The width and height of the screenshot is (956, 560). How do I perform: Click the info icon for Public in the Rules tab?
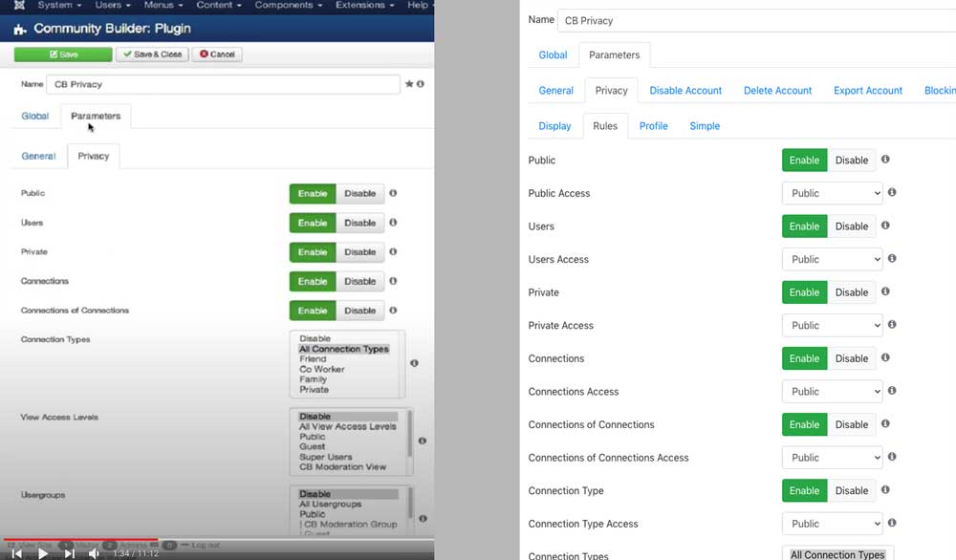(885, 159)
